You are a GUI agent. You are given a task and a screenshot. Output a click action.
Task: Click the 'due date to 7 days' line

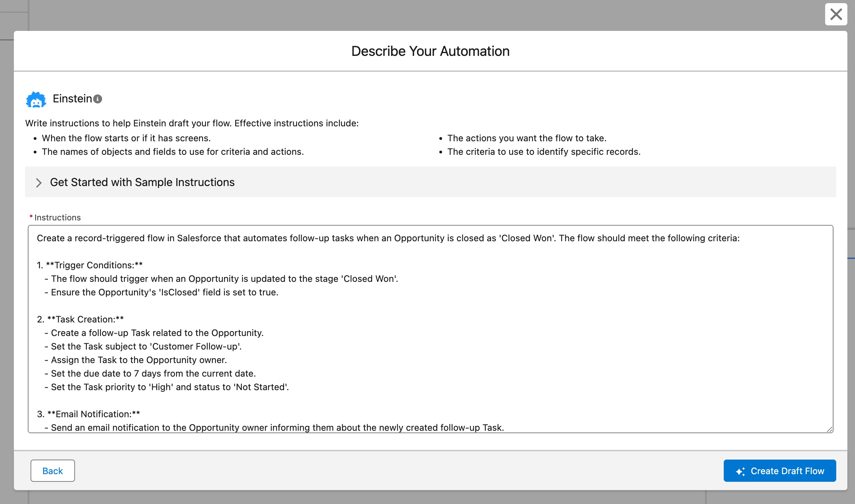point(150,373)
